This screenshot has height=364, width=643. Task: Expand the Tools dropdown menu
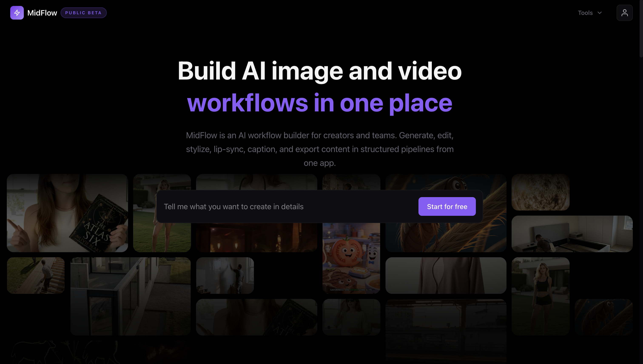click(590, 13)
